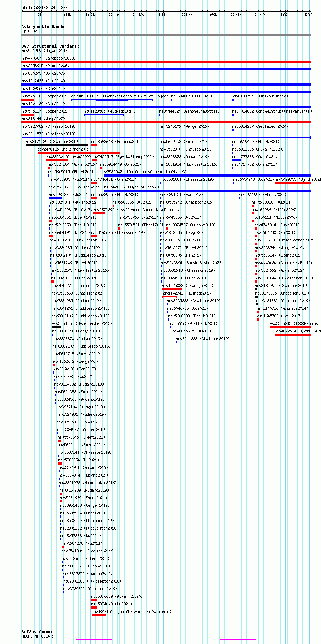Screen dimensions: 321x644
Task: Select nsv3539622 (Chaisson2019) label
Action: (91, 589)
